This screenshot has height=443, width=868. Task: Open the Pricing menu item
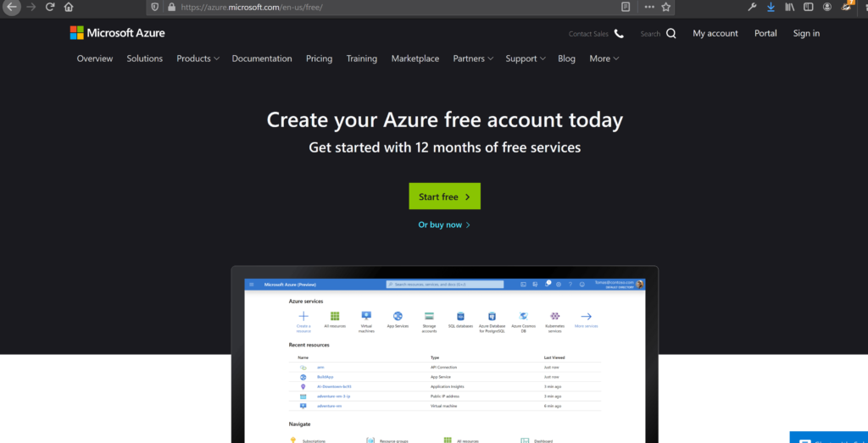[x=319, y=58]
